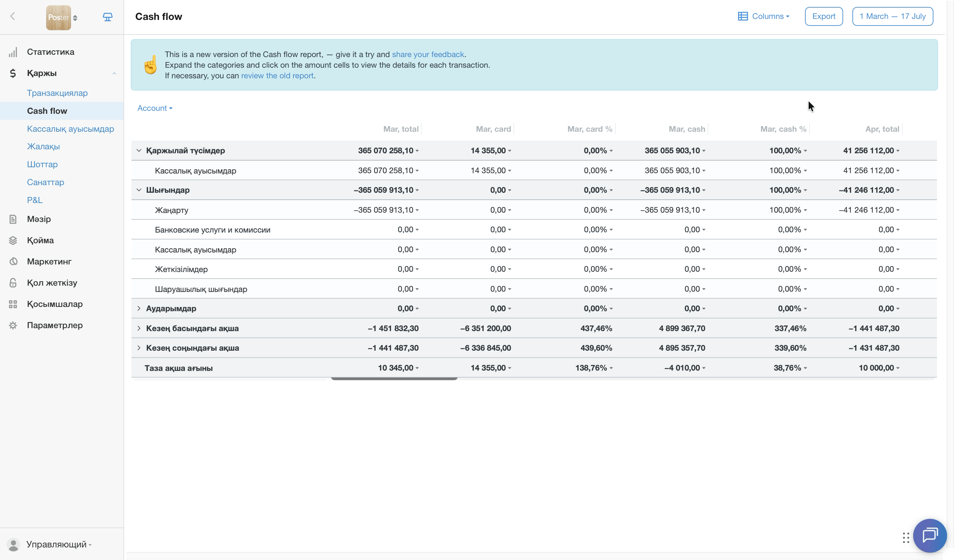Open the Транзакциялар menu item
956x560 pixels.
[x=57, y=93]
